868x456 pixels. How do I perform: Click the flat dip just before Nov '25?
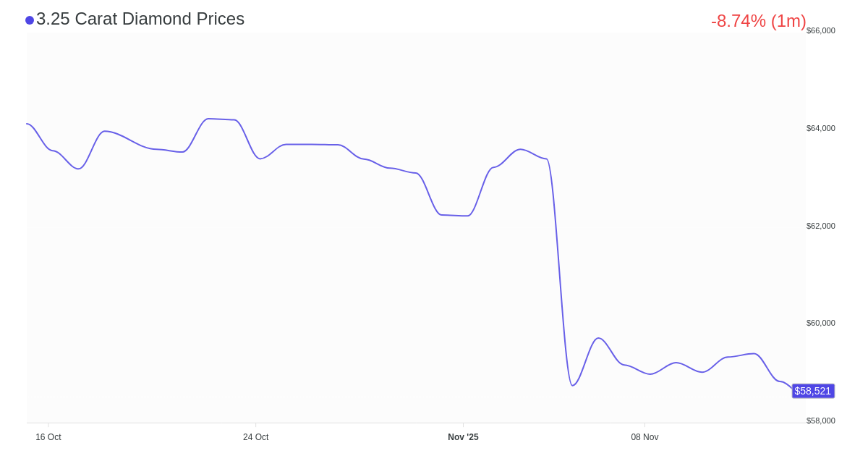click(454, 216)
